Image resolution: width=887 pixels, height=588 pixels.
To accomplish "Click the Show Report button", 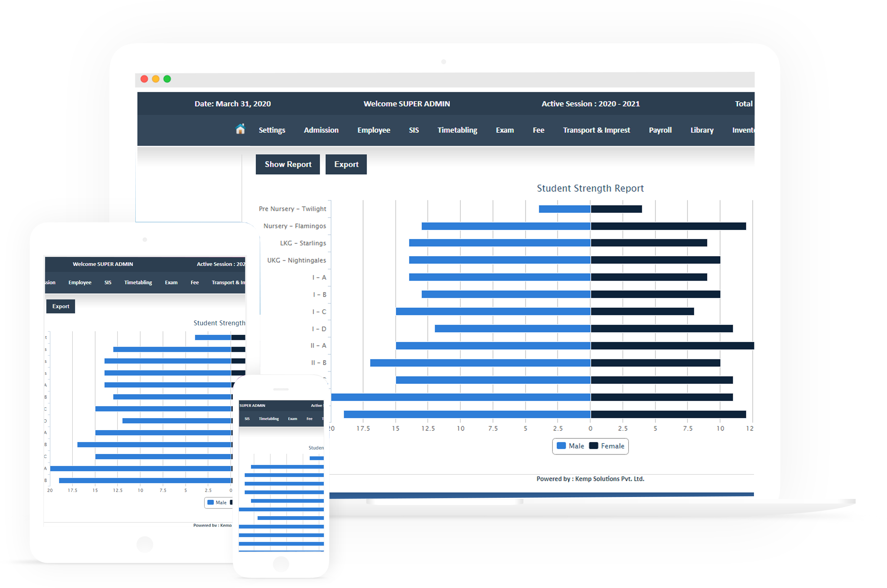I will coord(288,164).
